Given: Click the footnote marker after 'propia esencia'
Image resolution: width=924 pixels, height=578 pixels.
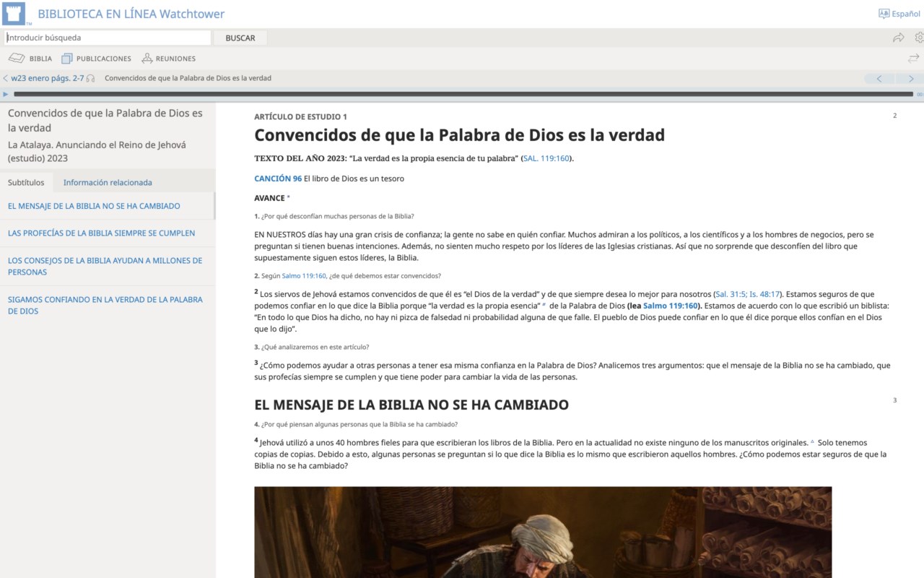Looking at the screenshot, I should (544, 305).
